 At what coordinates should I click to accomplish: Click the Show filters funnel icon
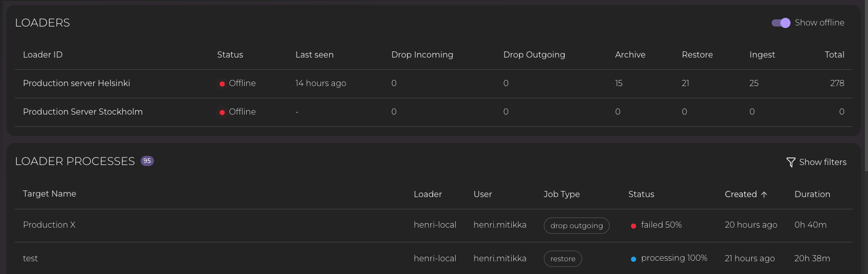[791, 162]
